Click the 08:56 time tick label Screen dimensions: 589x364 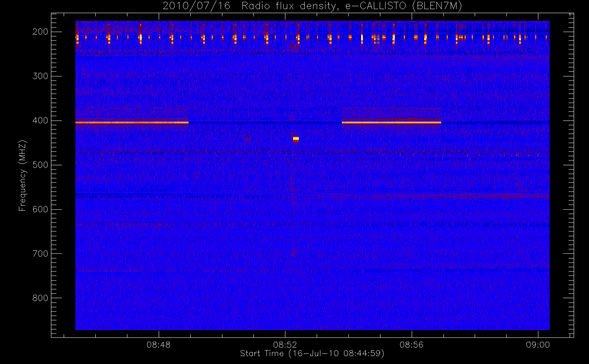click(x=411, y=345)
